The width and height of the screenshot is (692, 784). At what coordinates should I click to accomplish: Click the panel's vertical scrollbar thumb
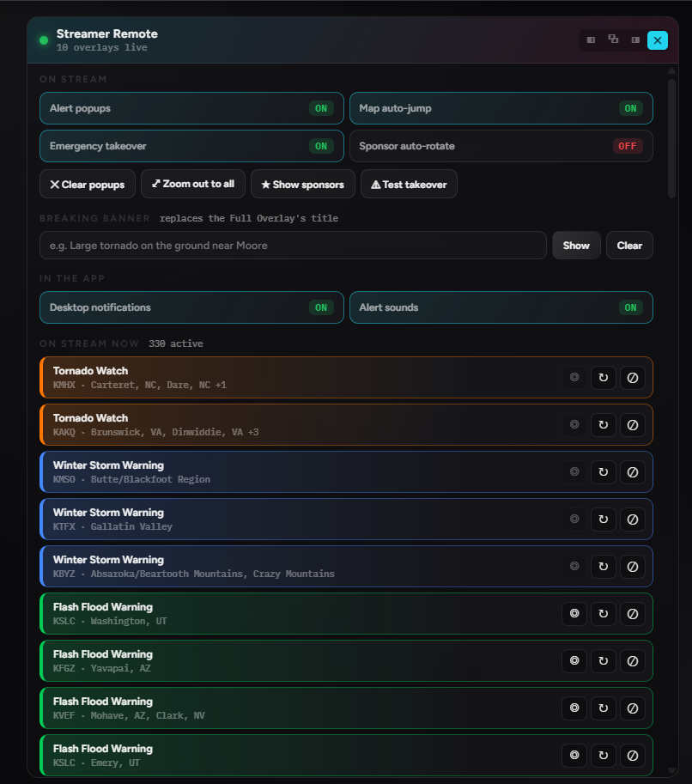coord(671,137)
